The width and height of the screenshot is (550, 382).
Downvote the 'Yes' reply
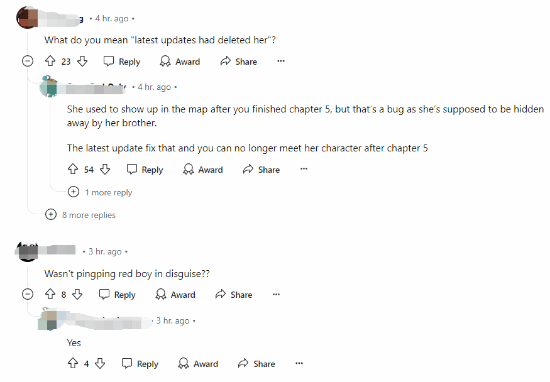pyautogui.click(x=100, y=363)
